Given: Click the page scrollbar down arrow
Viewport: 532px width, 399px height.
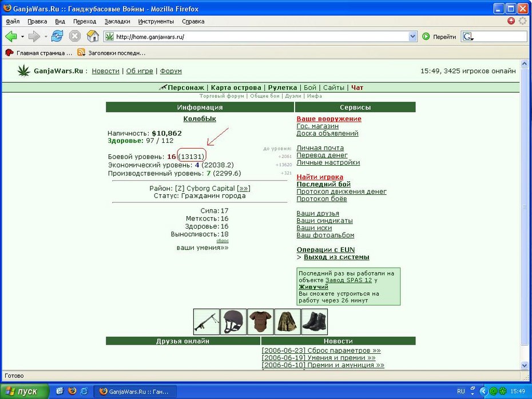Looking at the screenshot, I should (524, 365).
